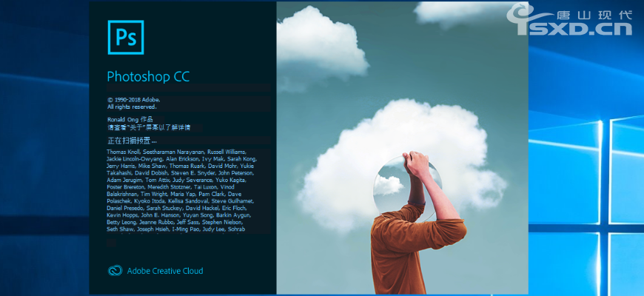
Task: Click the "正在扫描预置..." loading status
Action: pyautogui.click(x=132, y=141)
